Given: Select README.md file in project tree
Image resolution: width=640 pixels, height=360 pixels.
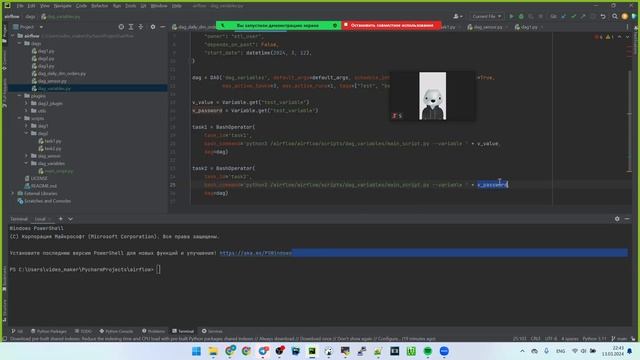Looking at the screenshot, I should [x=44, y=186].
